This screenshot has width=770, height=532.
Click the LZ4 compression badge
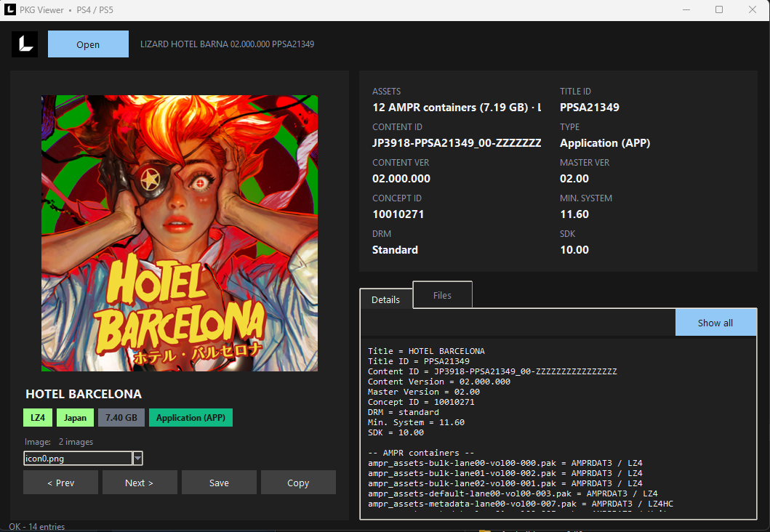point(38,418)
